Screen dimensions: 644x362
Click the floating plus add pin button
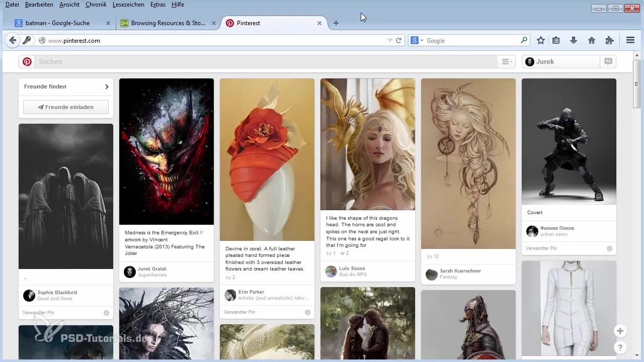point(620,331)
